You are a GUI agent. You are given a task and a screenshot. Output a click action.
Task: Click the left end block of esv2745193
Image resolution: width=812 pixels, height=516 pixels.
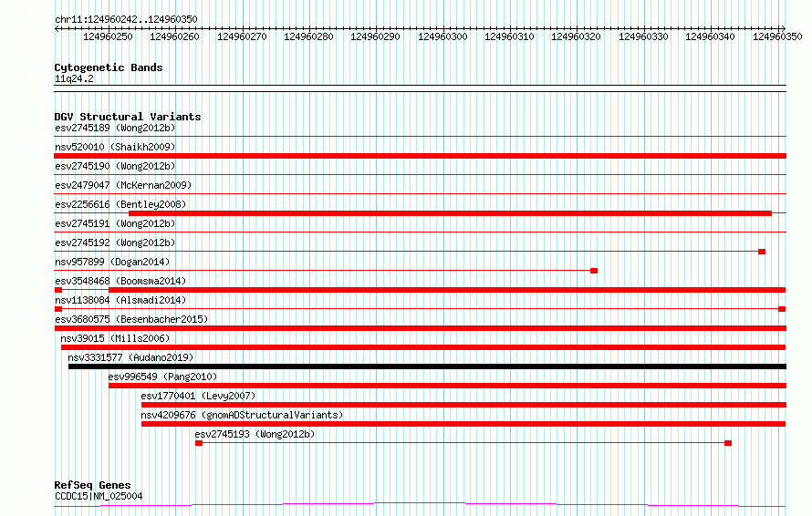[199, 443]
